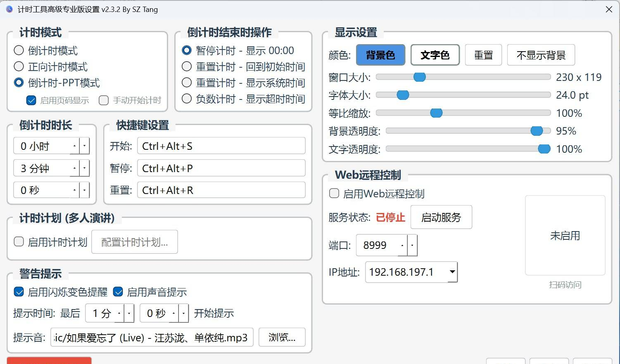Browse for alert sound with 浏览... button
620x364 pixels.
point(282,337)
